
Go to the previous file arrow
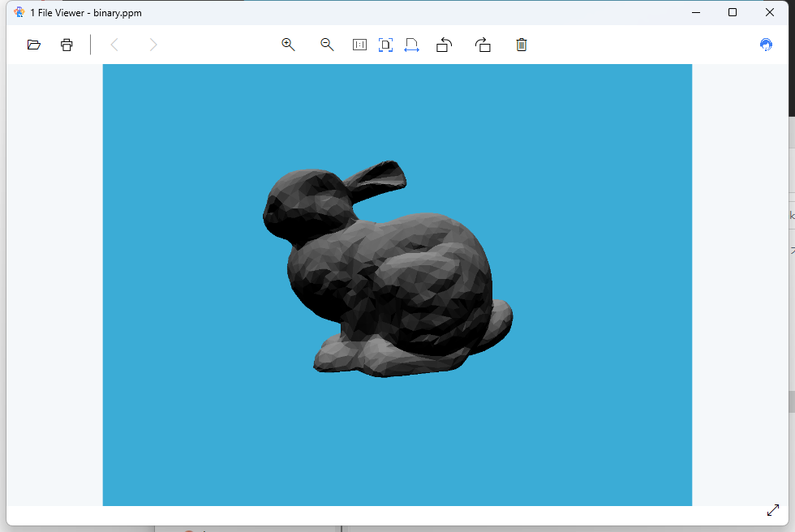[x=114, y=45]
